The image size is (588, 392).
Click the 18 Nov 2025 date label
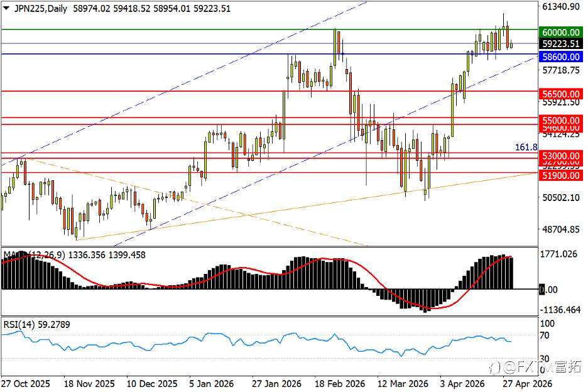[89, 384]
